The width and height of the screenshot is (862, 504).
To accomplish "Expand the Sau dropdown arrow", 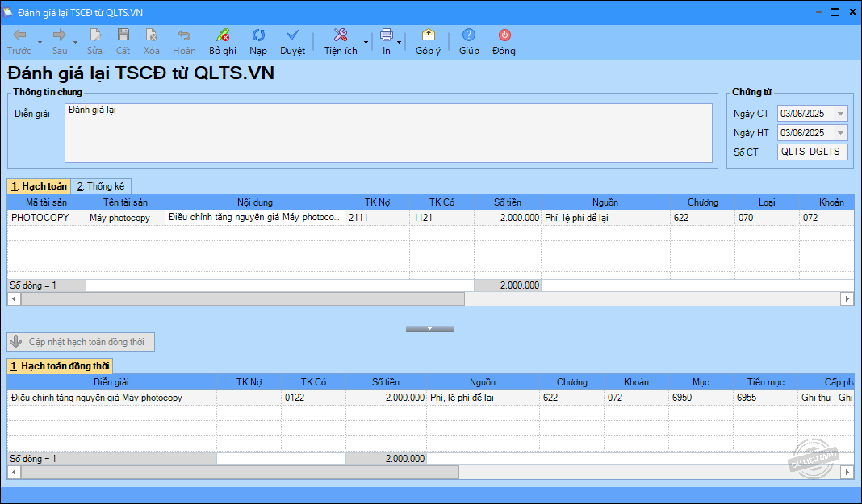I will (x=75, y=42).
